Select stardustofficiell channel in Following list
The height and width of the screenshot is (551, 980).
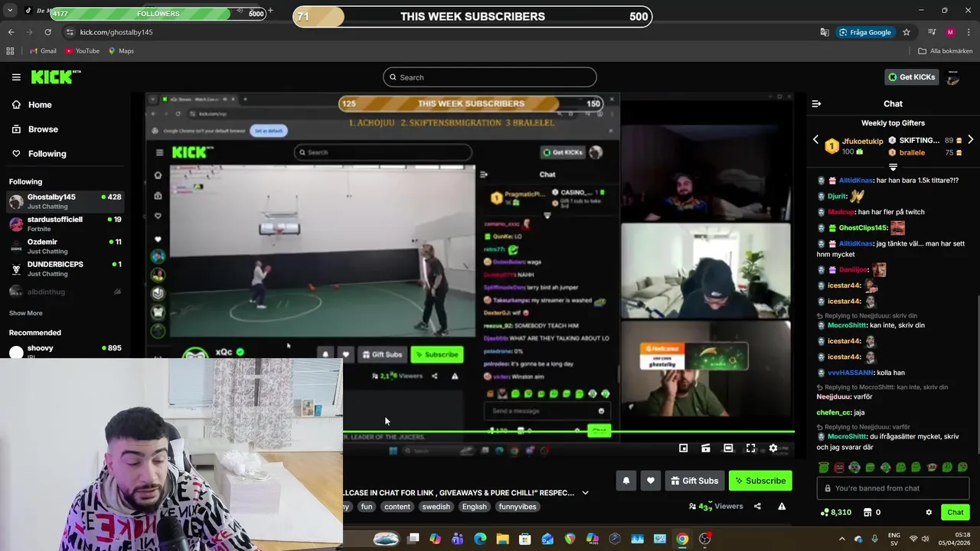[x=64, y=223]
